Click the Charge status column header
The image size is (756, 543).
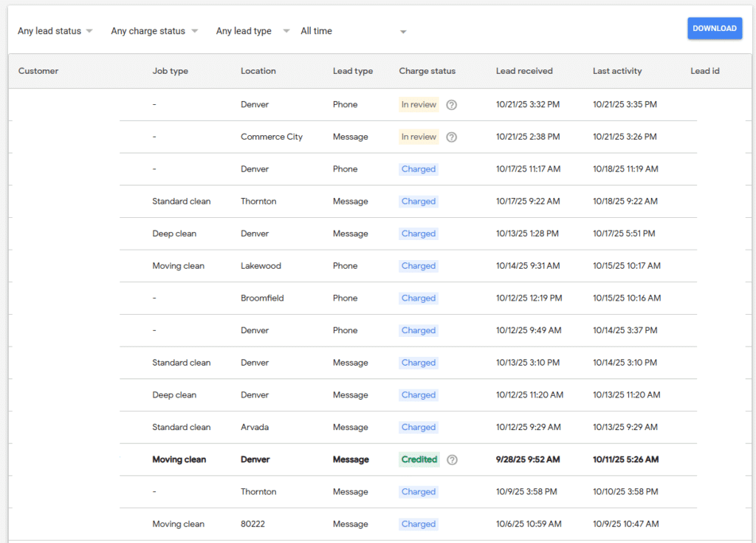point(427,71)
